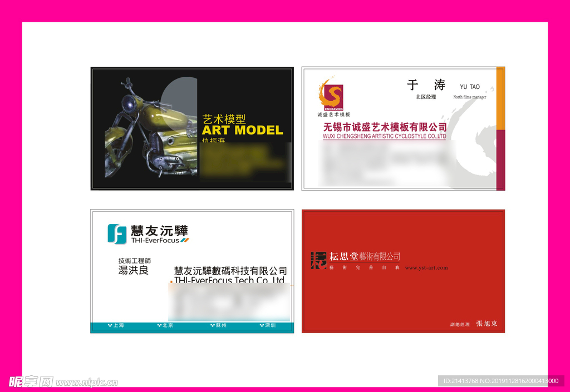Click the name 湯洪良 under 技術工程師
This screenshot has height=392, width=570.
[x=134, y=271]
